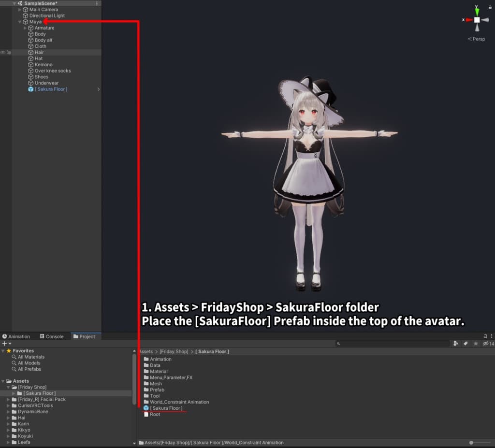Collapse the Favorites section
Screen dimensions: 495x448
3,351
